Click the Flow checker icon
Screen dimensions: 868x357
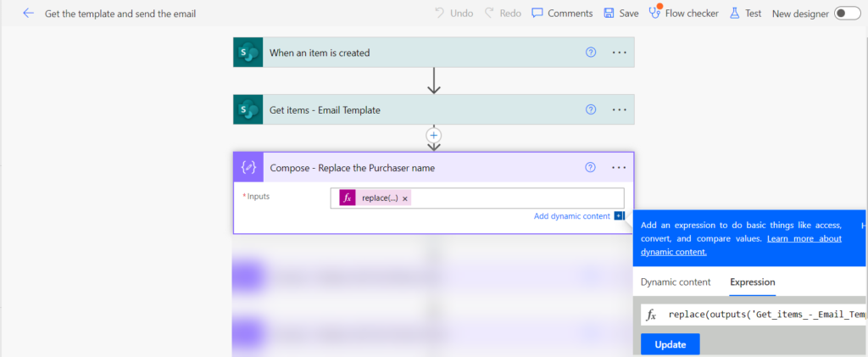tap(654, 13)
